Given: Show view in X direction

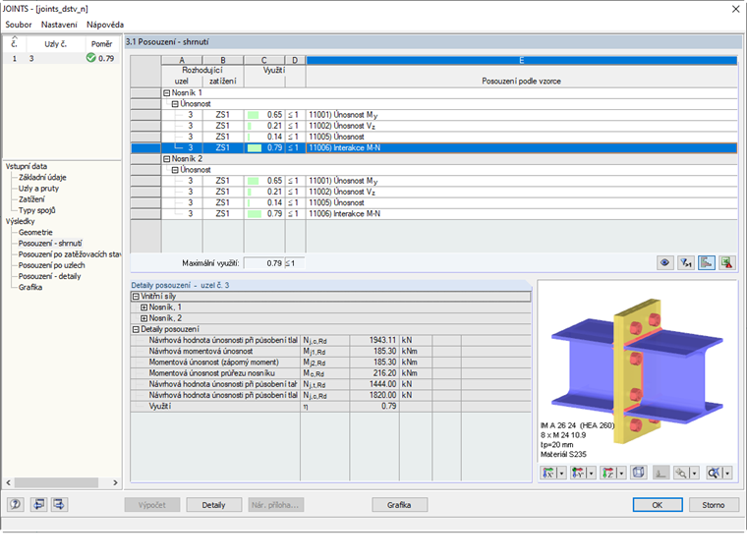Looking at the screenshot, I should 548,473.
